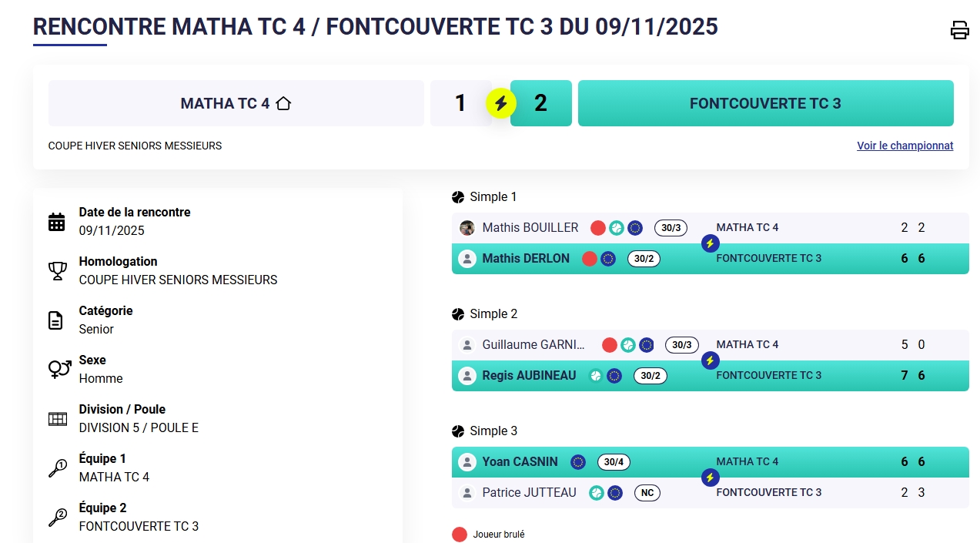Select the Yoan CASNIN player name
The width and height of the screenshot is (980, 543).
coord(520,462)
